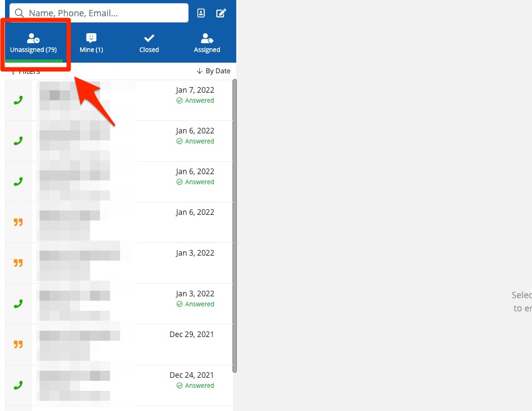
Task: Open the By Date sort dropdown
Action: tap(217, 71)
